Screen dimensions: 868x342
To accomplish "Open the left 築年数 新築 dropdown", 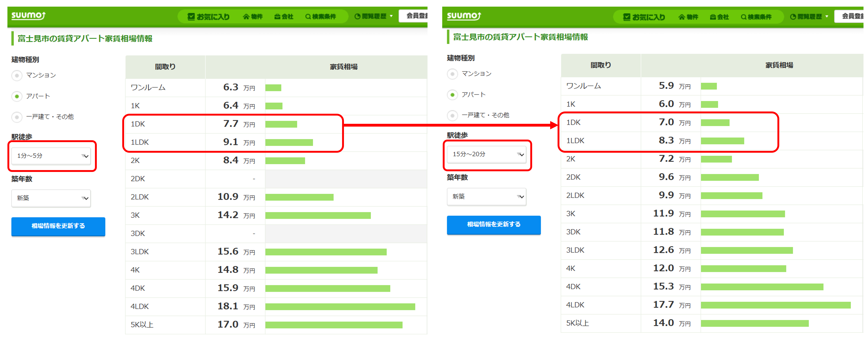I will pos(51,198).
